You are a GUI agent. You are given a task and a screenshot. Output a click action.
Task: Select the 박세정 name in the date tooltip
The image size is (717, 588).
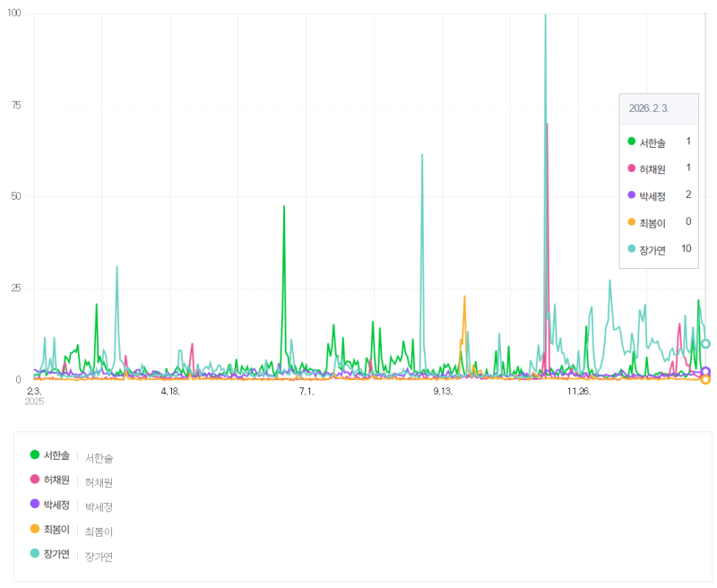click(652, 196)
